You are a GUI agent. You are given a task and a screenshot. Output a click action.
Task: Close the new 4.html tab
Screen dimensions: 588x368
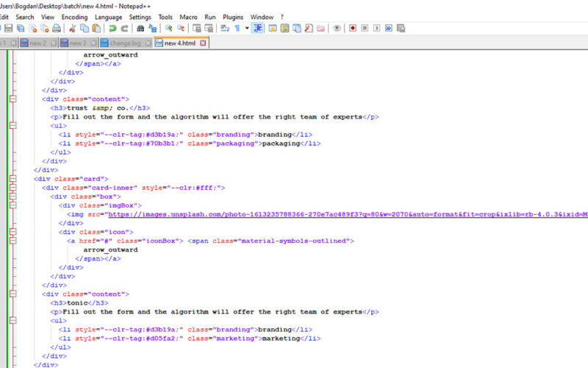coord(203,43)
